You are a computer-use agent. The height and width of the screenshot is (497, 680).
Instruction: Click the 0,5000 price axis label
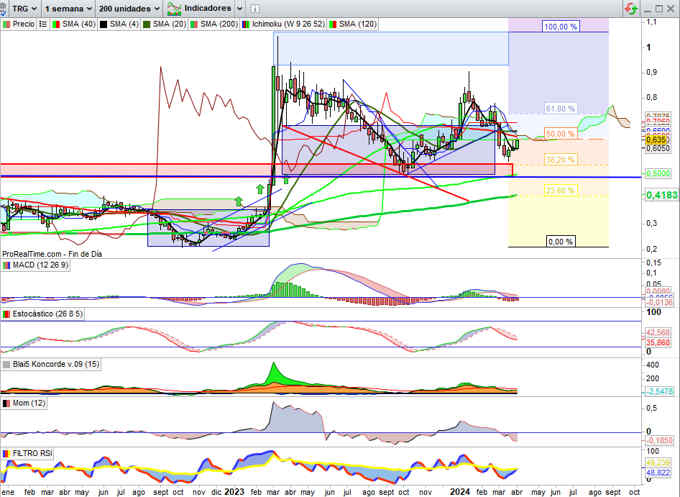point(658,173)
